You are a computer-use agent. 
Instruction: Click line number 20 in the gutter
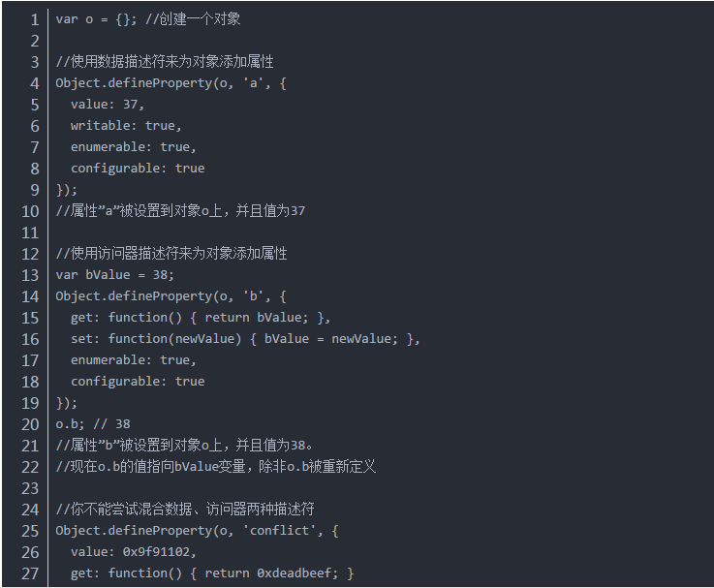coord(30,424)
